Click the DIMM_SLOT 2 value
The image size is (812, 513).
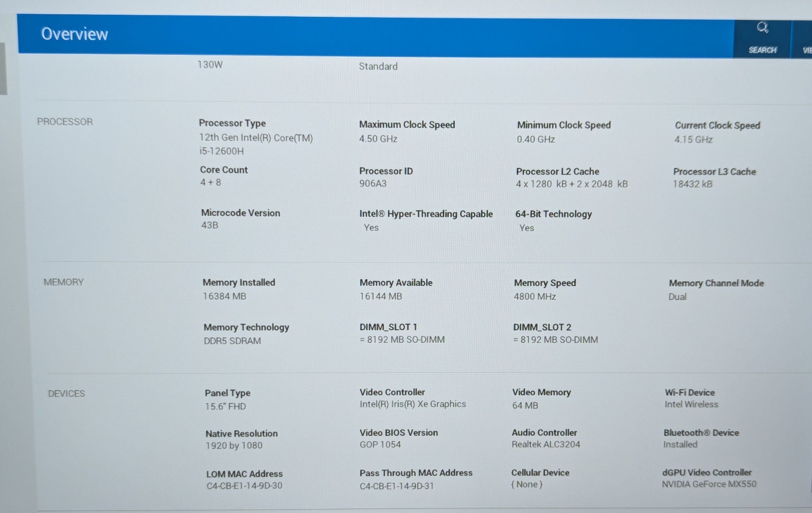pyautogui.click(x=556, y=340)
